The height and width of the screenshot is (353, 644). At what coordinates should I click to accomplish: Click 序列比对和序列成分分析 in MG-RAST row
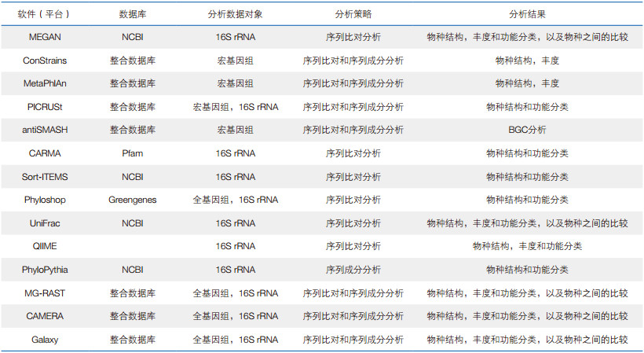tap(353, 293)
